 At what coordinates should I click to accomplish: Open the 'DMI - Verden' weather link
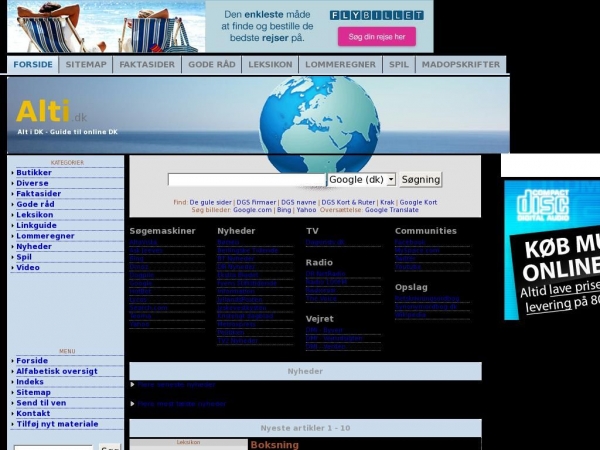[325, 347]
